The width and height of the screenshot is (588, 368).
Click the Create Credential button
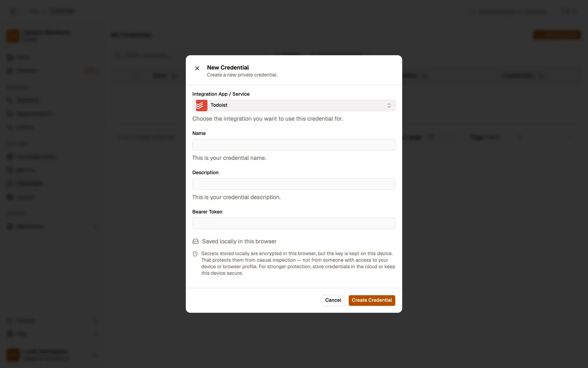pyautogui.click(x=372, y=300)
